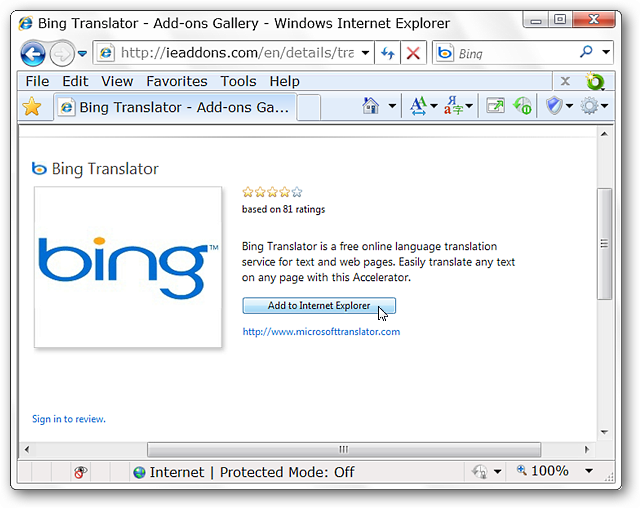Image resolution: width=640 pixels, height=508 pixels.
Task: Click the Bing search provider icon
Action: click(445, 53)
